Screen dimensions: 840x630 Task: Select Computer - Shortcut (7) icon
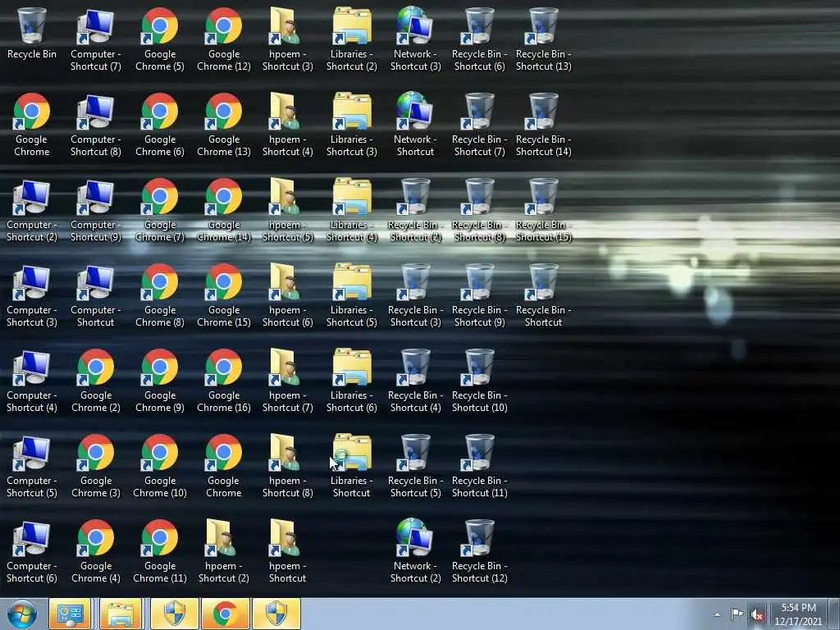click(95, 39)
